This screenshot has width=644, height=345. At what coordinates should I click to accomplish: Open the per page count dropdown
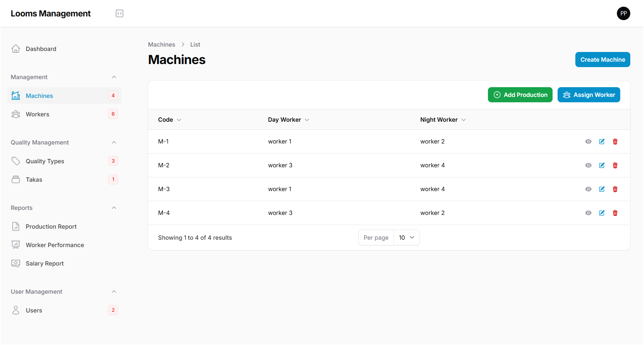click(406, 237)
